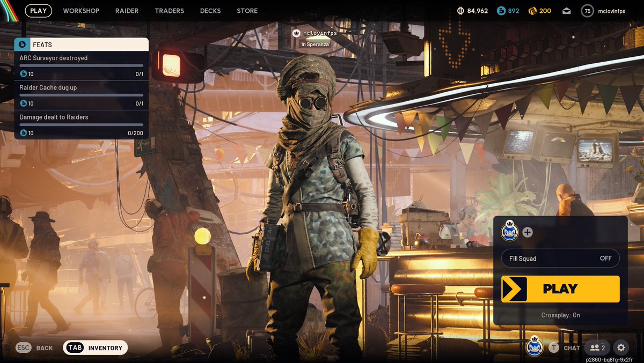Click the cred reward icon under ARC Surveyor

click(x=23, y=74)
